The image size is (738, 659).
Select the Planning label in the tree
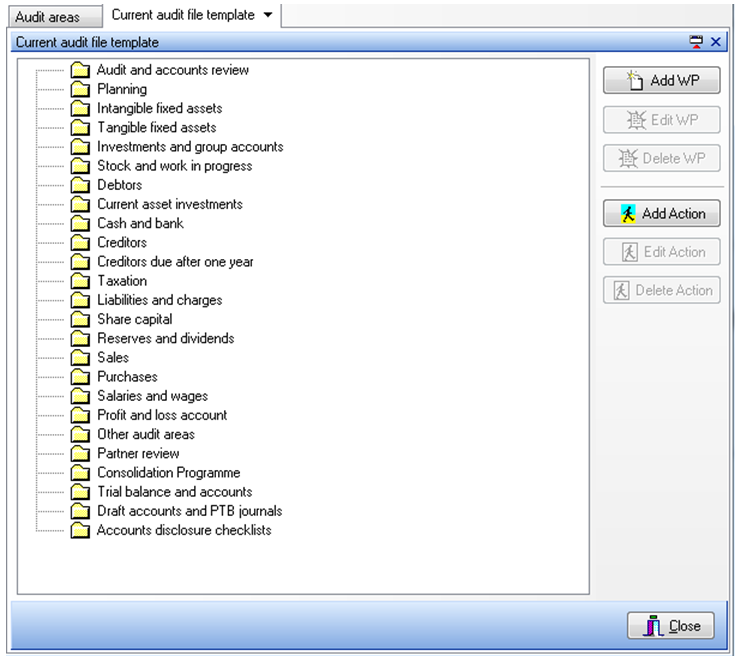pos(122,89)
